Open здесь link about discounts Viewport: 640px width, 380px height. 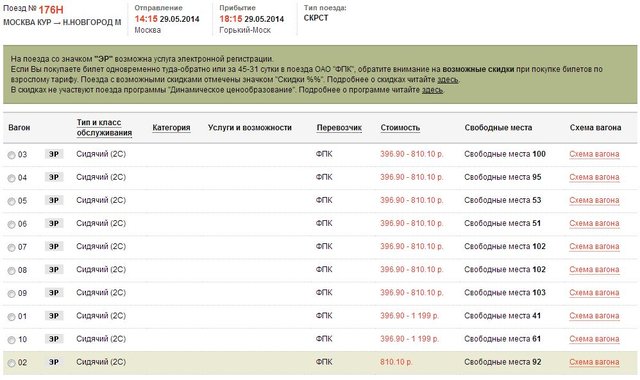[448, 80]
